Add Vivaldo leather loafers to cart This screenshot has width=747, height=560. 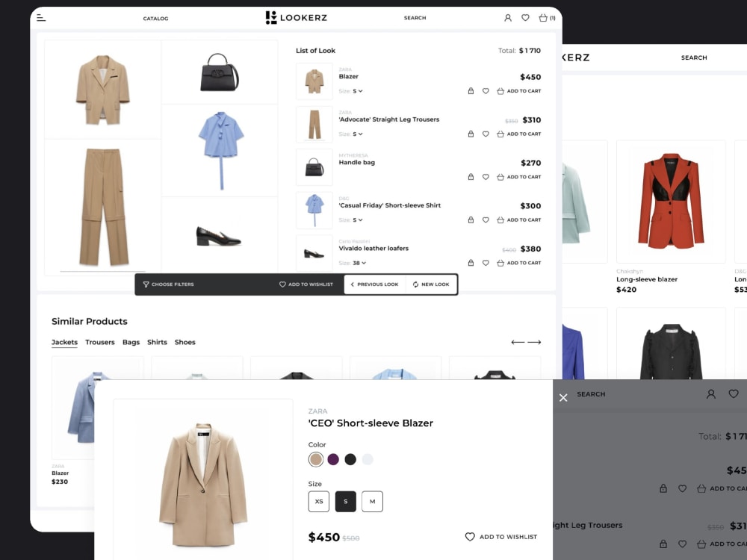tap(519, 262)
